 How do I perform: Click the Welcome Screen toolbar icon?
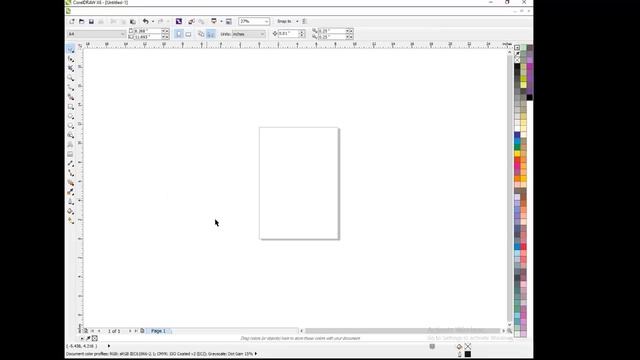tap(229, 21)
